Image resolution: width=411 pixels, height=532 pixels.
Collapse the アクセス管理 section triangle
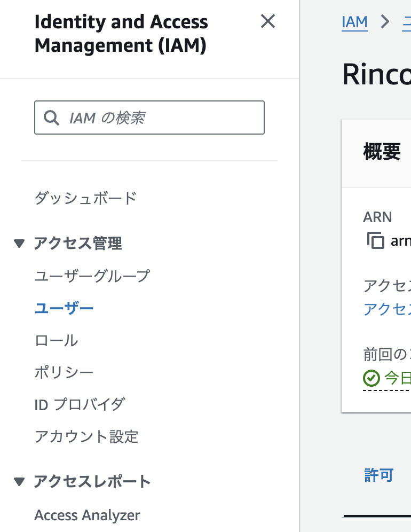point(20,244)
